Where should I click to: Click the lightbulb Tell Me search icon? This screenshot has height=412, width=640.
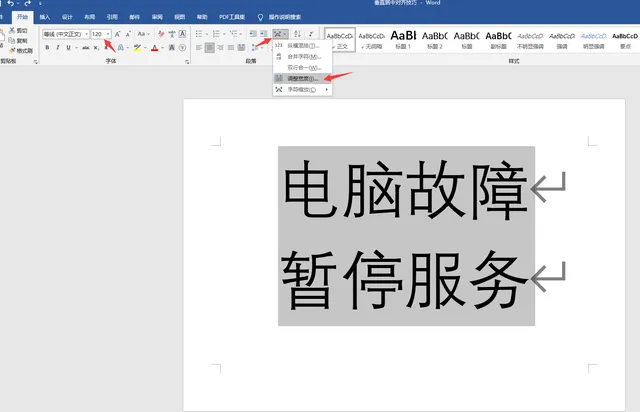pos(260,17)
